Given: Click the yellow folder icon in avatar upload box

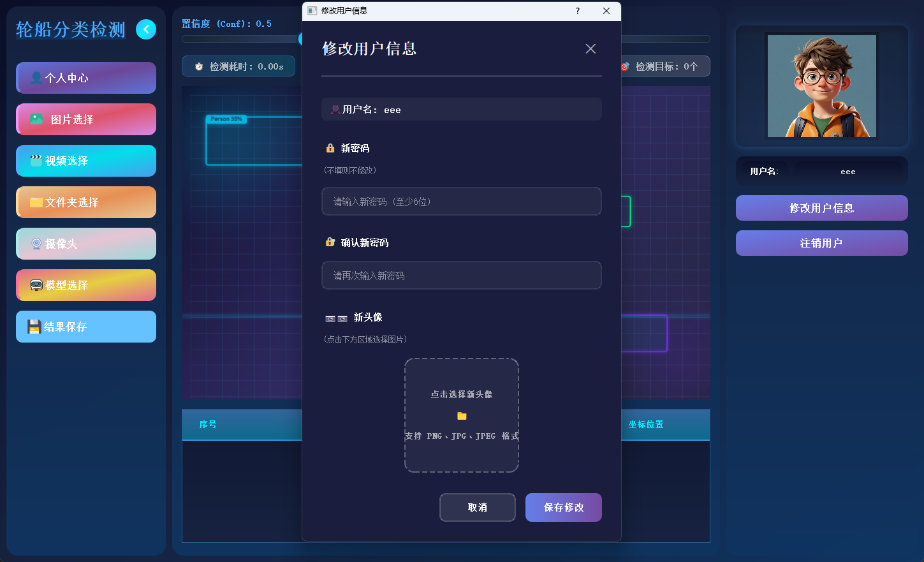Looking at the screenshot, I should click(462, 416).
